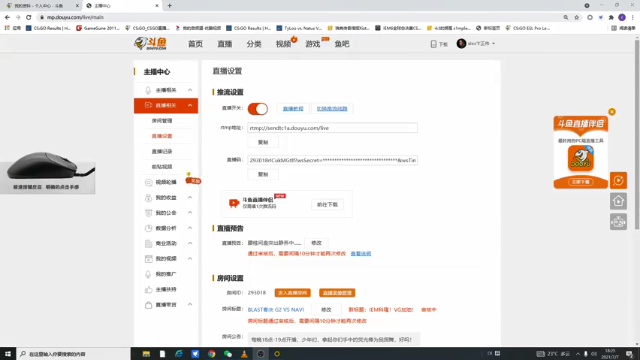Open the 鱼吧 navigation item
640x360 pixels.
(x=342, y=44)
